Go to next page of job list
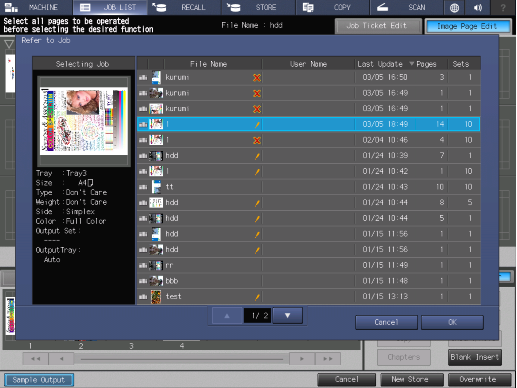Image resolution: width=517 pixels, height=388 pixels. [x=288, y=316]
